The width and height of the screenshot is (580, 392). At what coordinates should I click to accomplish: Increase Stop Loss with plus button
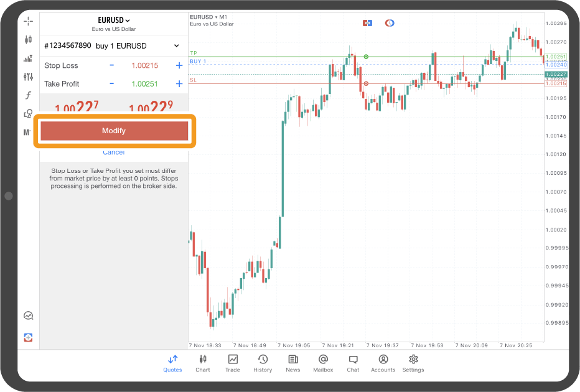click(x=179, y=65)
